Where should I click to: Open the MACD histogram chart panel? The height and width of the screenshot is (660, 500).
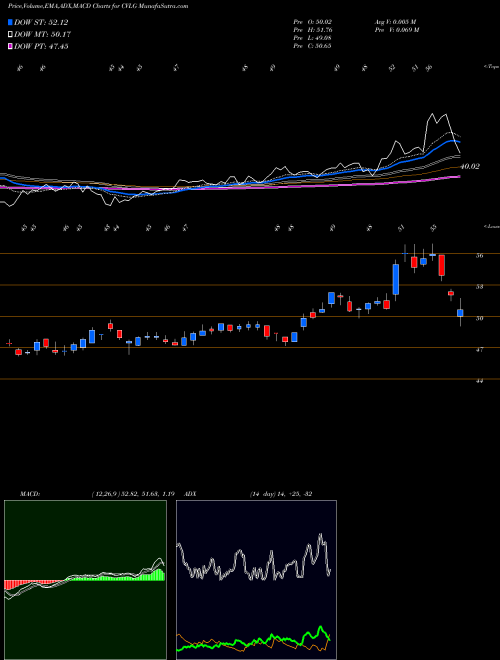(x=85, y=580)
